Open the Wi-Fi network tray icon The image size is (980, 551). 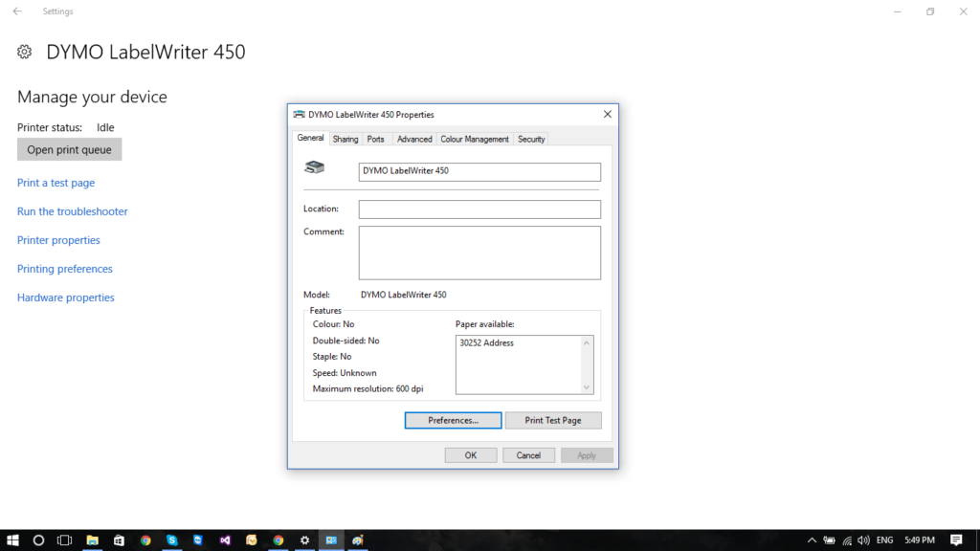click(847, 540)
